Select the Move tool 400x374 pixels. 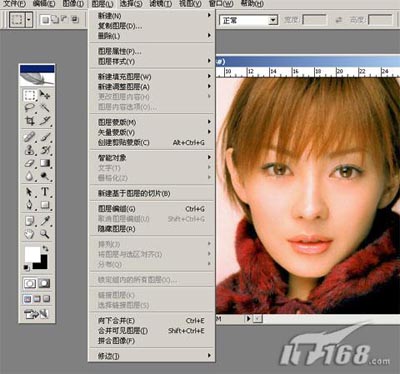click(45, 95)
